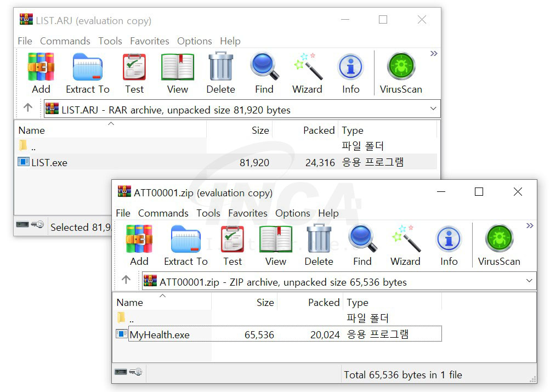Open File menu in ATT00001.zip window
The image size is (550, 392).
[123, 213]
